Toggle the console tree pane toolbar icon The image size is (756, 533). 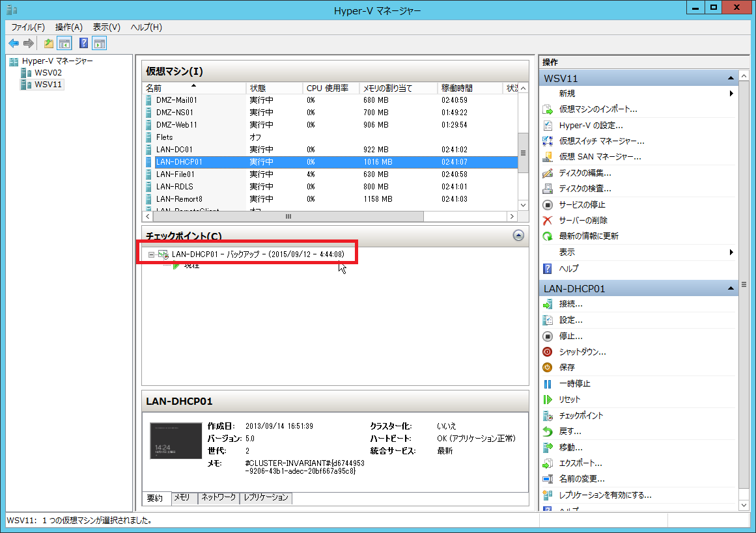64,44
